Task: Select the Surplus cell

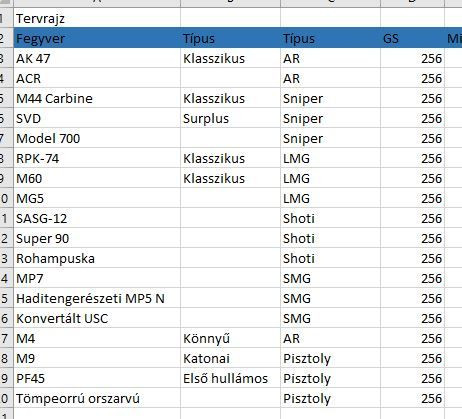Action: tap(230, 118)
